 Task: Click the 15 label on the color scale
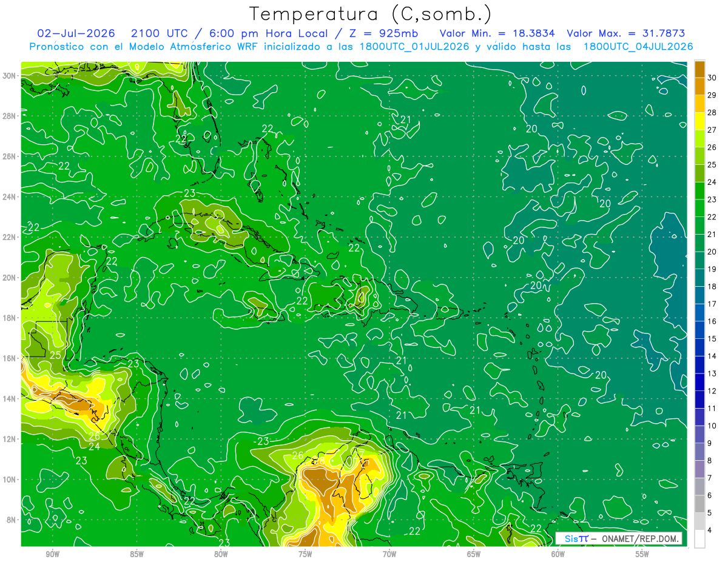tap(712, 339)
